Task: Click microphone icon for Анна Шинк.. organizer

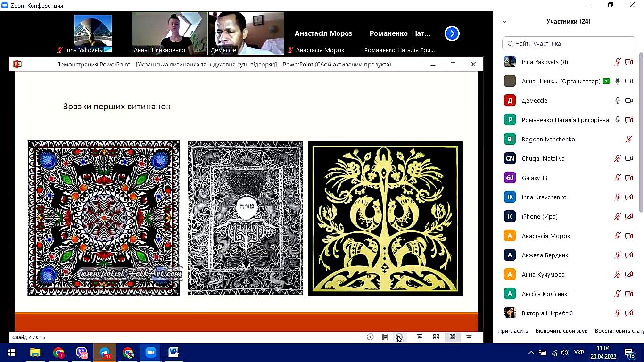Action: coord(618,81)
